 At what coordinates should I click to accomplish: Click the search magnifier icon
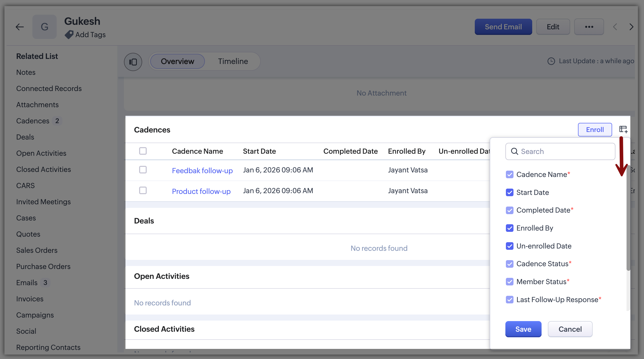[514, 151]
